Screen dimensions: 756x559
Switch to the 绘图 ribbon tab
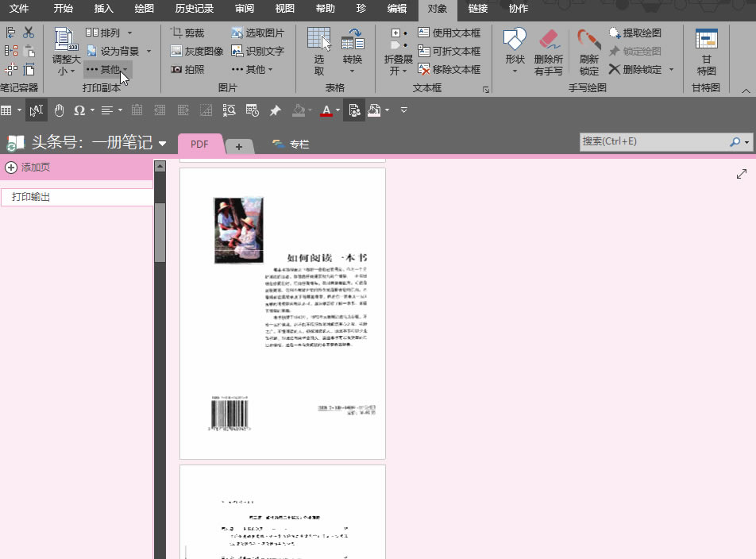click(x=143, y=10)
